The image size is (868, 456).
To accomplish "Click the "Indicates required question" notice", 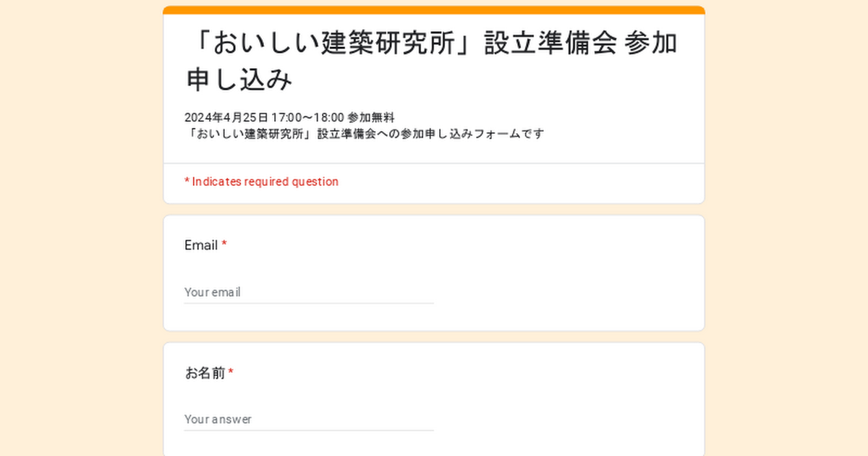I will [x=265, y=182].
